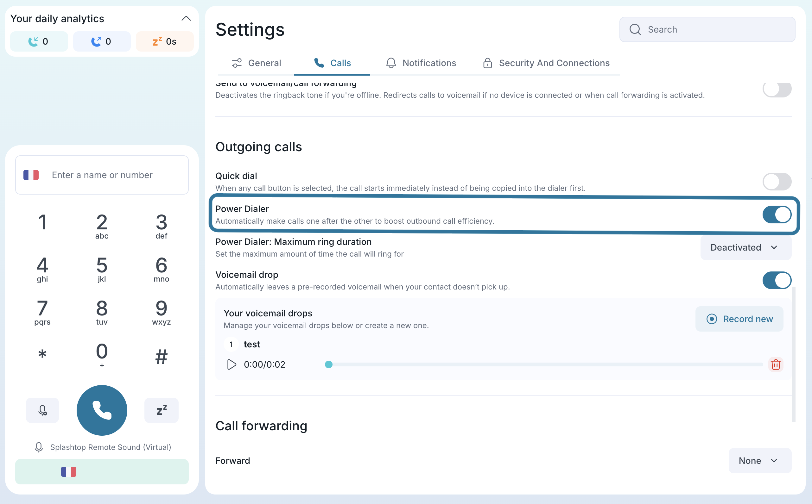Click the Enter a name or number field
812x504 pixels.
pos(102,175)
